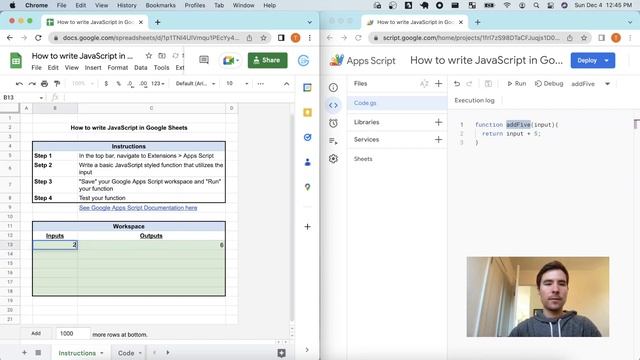The height and width of the screenshot is (360, 640).
Task: Select the Code.gs file
Action: [398, 103]
